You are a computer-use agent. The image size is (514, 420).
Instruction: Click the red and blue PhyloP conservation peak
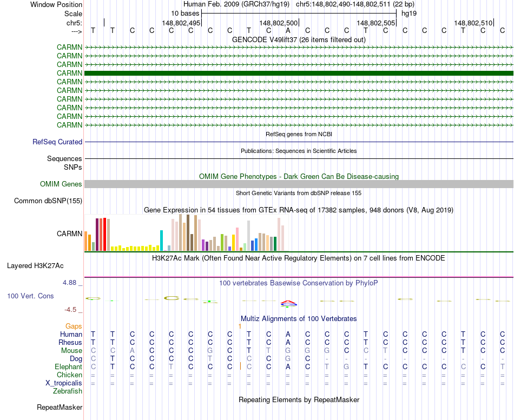[x=289, y=303]
